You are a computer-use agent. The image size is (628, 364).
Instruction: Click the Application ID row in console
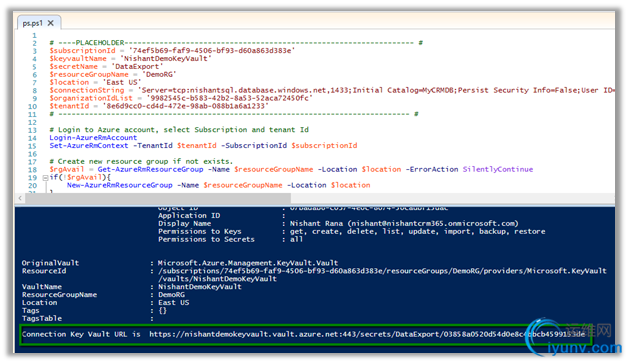(221, 216)
